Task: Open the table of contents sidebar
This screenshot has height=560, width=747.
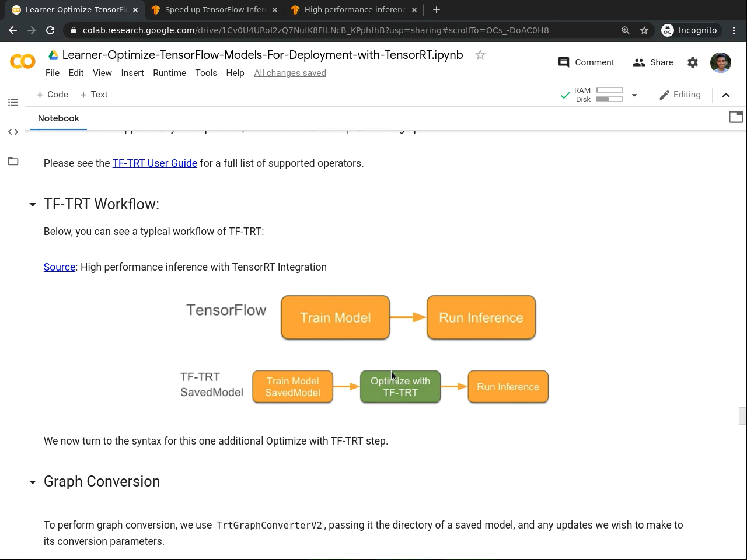Action: click(x=13, y=103)
